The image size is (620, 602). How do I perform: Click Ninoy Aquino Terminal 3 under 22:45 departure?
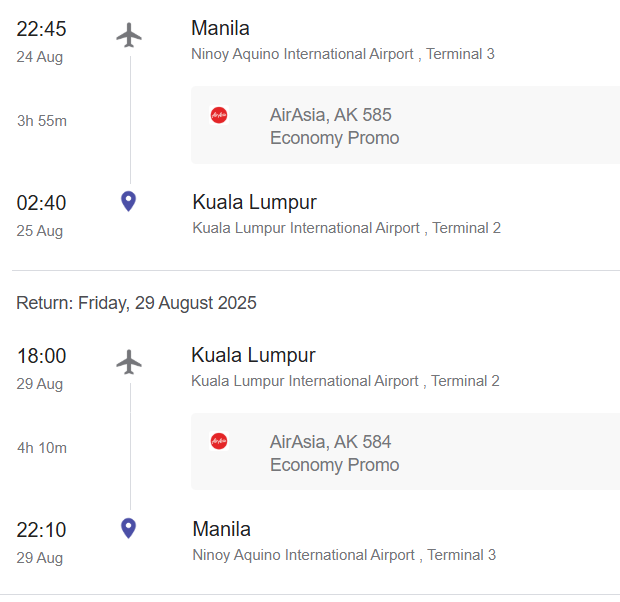pos(342,54)
